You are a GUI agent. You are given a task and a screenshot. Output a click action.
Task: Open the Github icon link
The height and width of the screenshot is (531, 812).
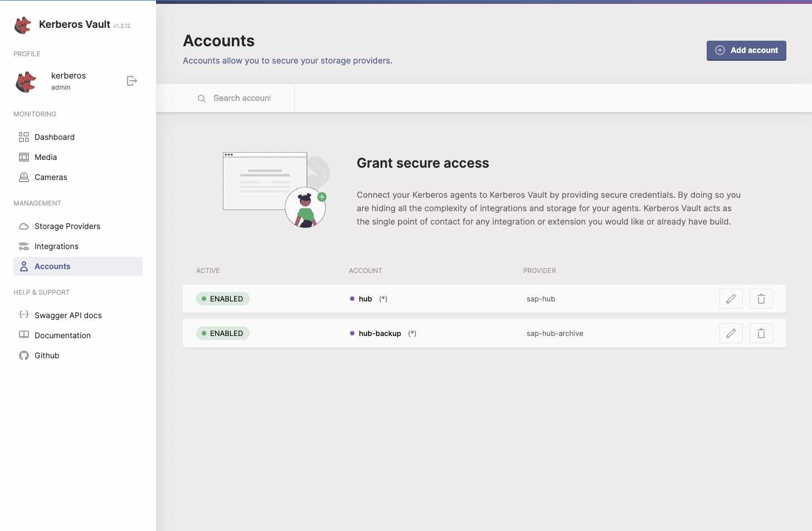click(23, 355)
